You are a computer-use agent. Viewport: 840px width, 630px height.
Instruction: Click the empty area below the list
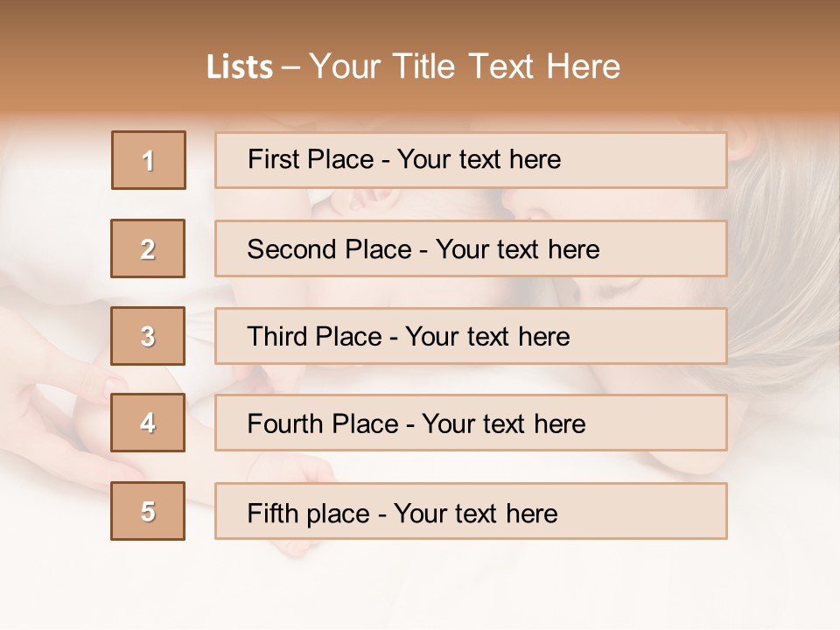point(420,586)
